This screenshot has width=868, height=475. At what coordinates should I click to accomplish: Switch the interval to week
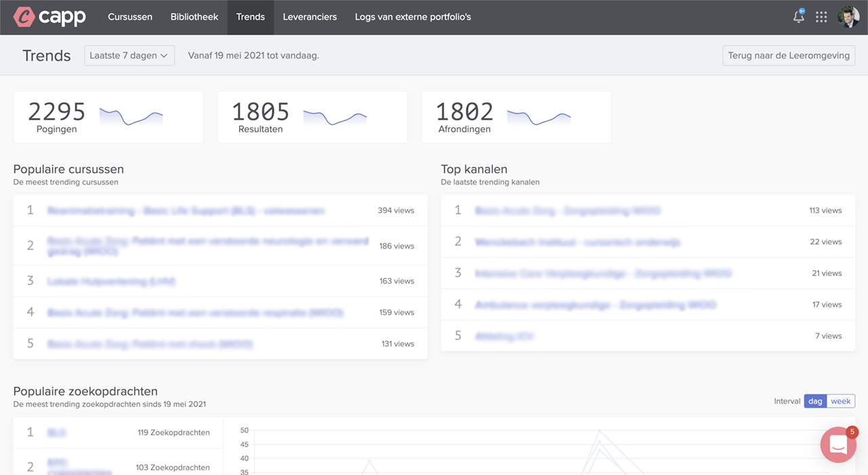[841, 401]
